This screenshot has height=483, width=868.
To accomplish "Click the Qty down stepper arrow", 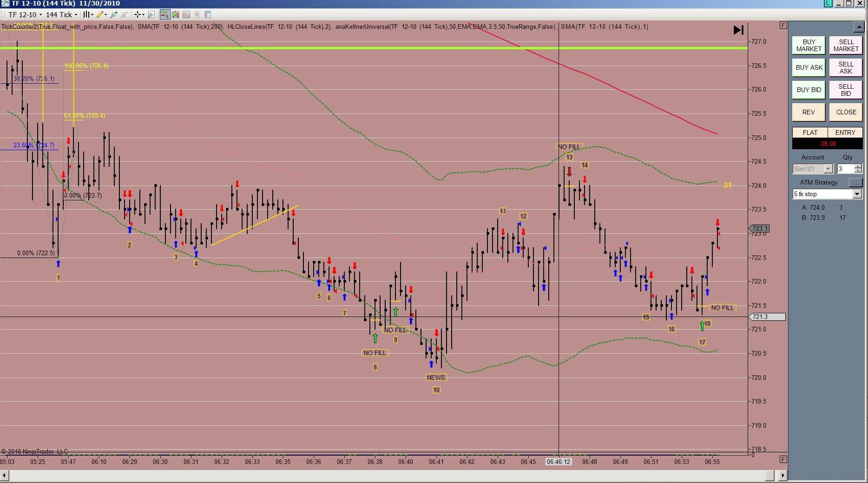I will pyautogui.click(x=858, y=171).
